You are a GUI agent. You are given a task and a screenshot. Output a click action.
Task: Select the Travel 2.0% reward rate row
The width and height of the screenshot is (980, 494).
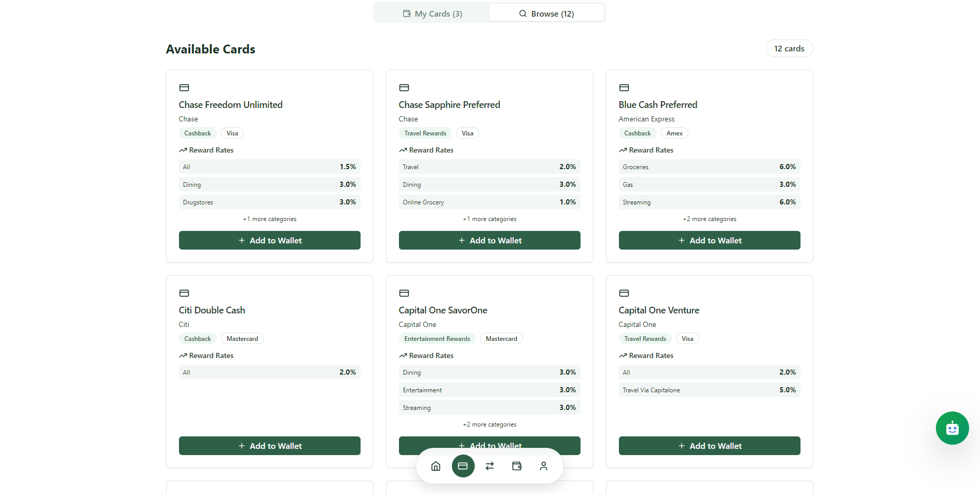[x=490, y=167]
